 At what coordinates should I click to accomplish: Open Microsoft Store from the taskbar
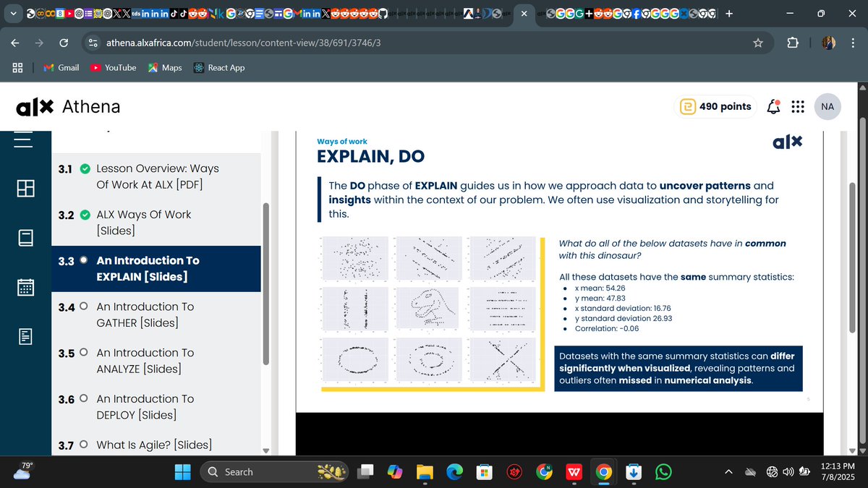[x=484, y=471]
